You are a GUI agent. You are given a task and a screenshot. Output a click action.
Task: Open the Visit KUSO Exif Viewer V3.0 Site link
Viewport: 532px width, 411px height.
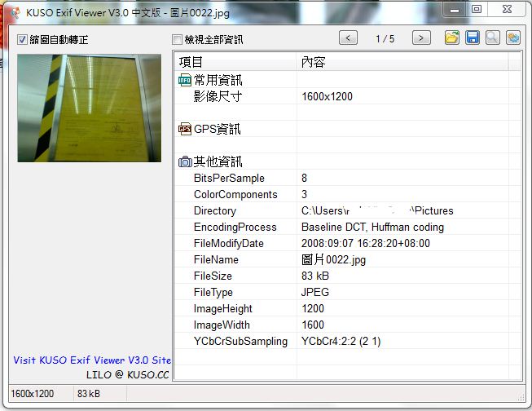(x=92, y=360)
